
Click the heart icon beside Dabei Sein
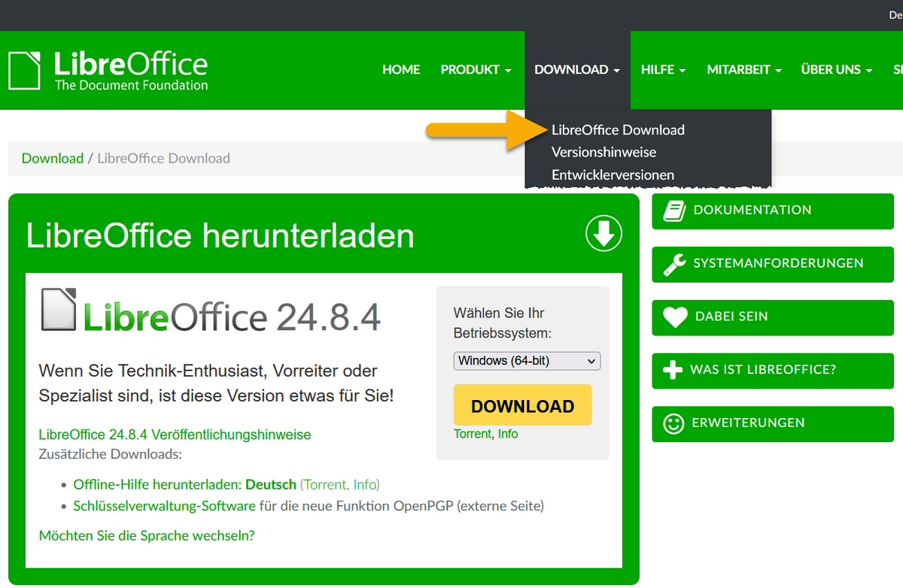click(x=673, y=317)
